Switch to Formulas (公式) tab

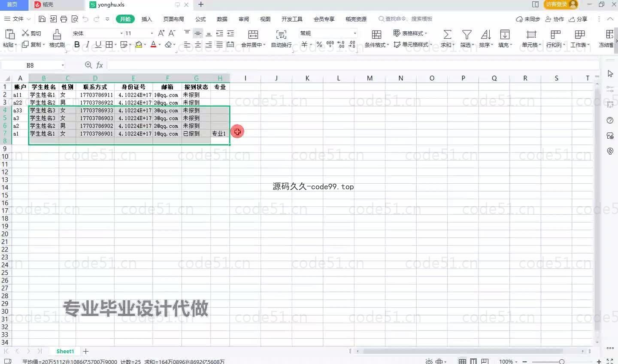pyautogui.click(x=200, y=19)
